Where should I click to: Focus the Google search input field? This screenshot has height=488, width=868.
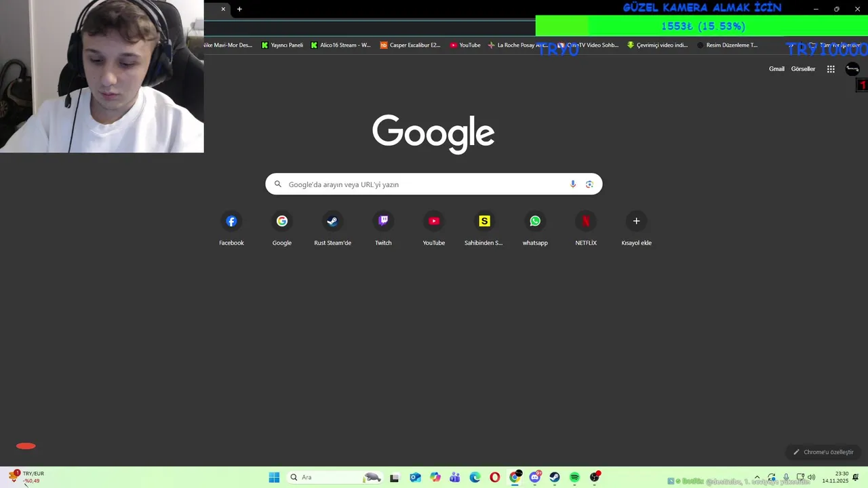434,184
